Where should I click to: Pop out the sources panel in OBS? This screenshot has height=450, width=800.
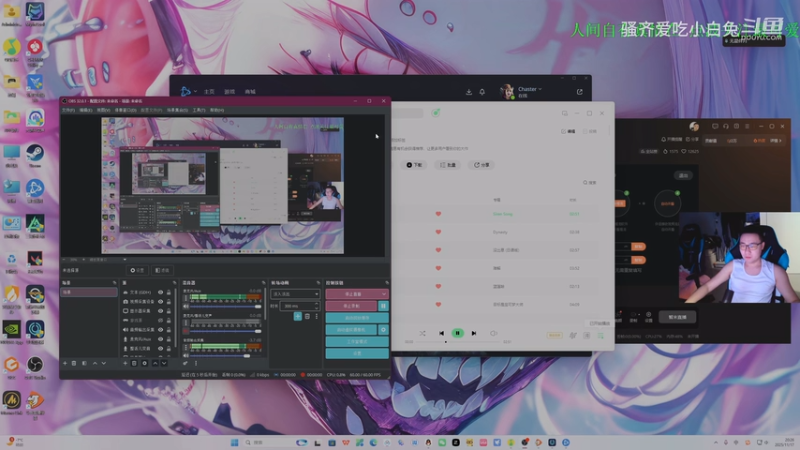tap(174, 283)
